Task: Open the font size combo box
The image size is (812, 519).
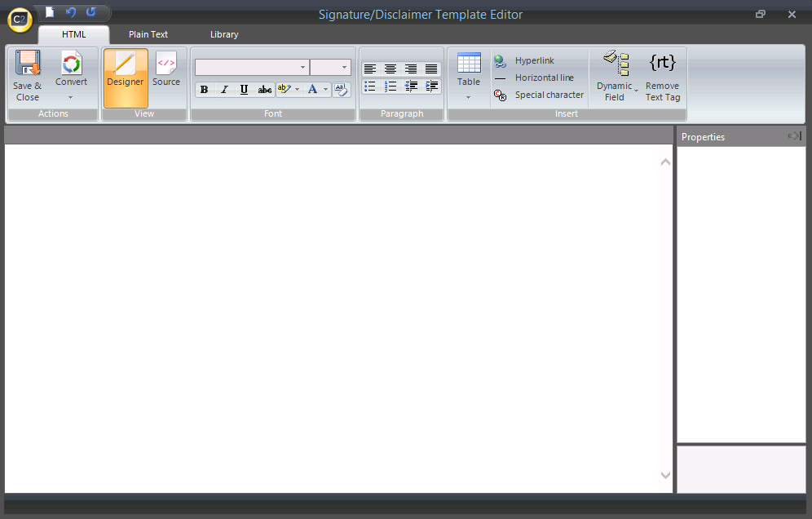Action: 330,68
